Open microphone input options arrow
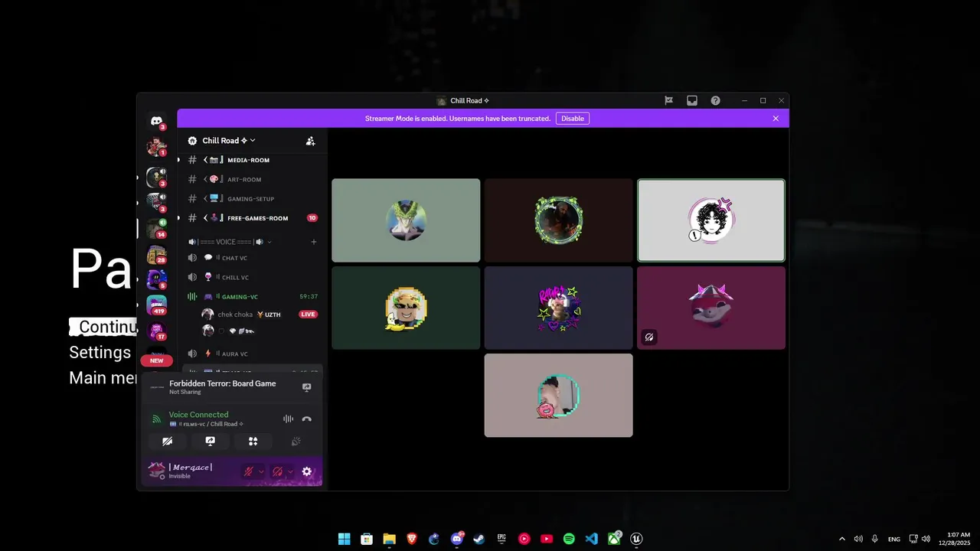The width and height of the screenshot is (980, 551). tap(261, 471)
